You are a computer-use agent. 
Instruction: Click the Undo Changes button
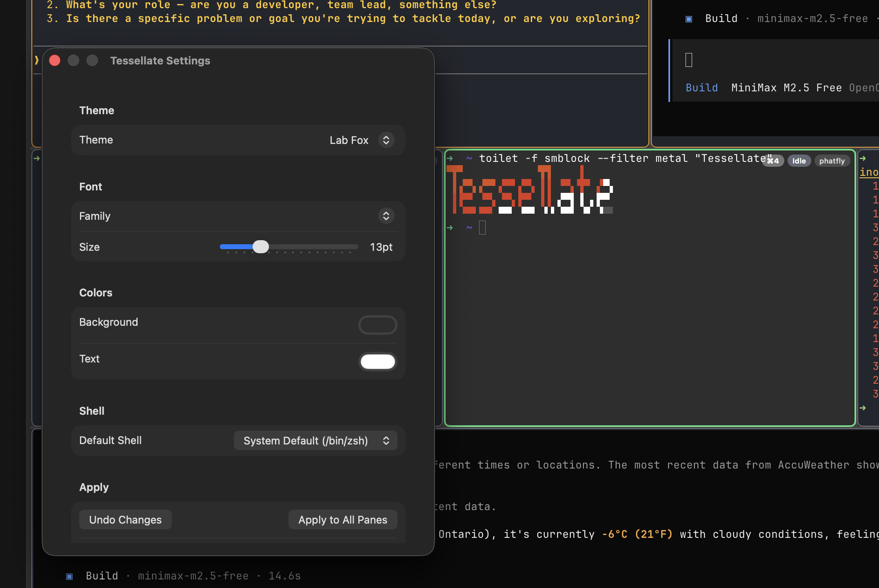125,519
